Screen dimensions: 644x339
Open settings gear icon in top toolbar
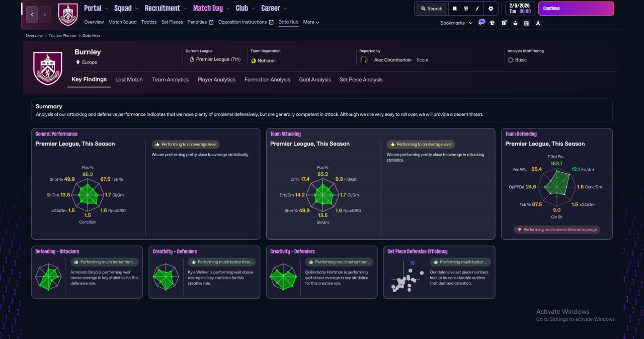(x=491, y=9)
